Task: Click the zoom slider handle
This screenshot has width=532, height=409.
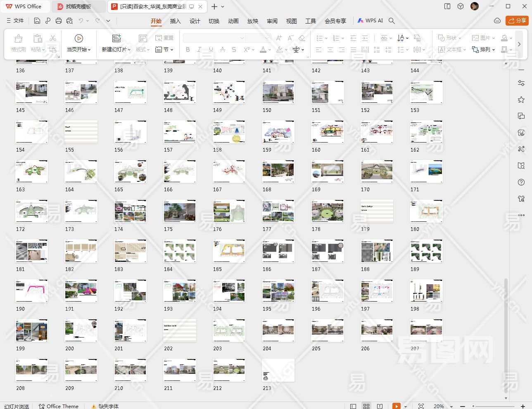Action: [473, 406]
